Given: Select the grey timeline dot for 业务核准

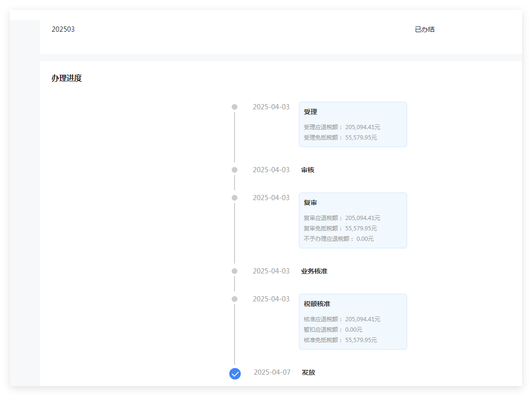Looking at the screenshot, I should coord(235,271).
